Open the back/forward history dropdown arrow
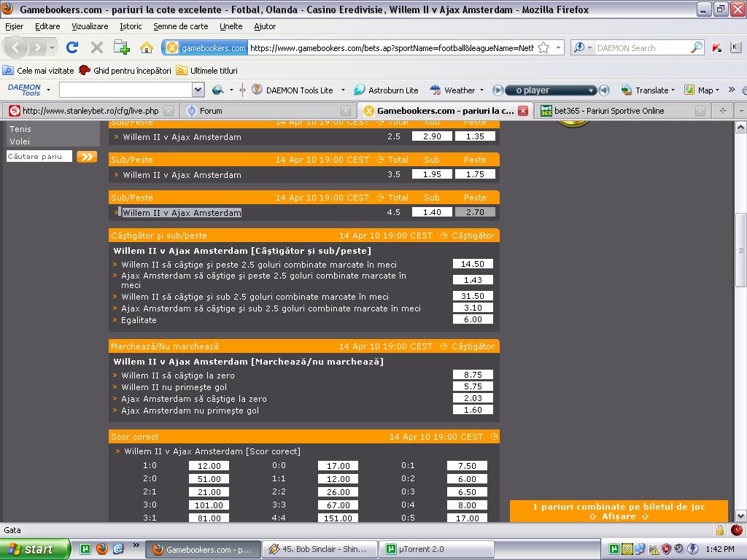747x560 pixels. [52, 47]
